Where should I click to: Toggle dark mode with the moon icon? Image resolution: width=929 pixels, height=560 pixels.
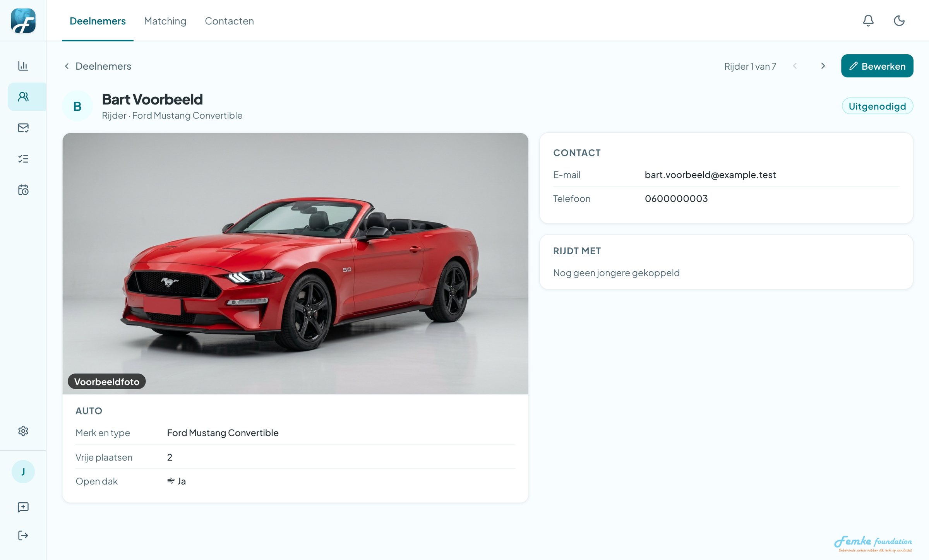(x=899, y=21)
